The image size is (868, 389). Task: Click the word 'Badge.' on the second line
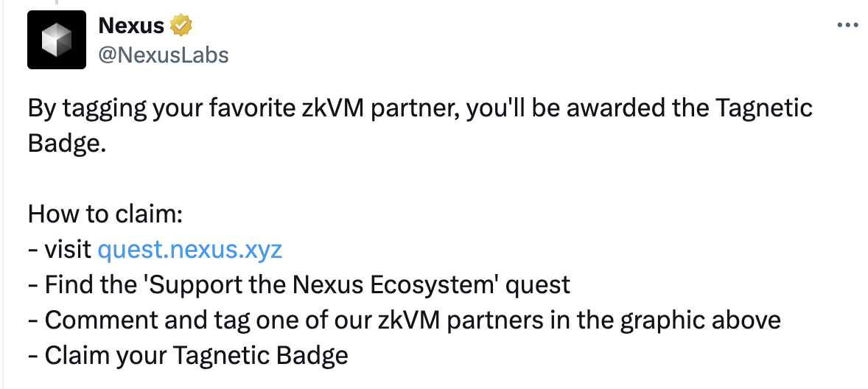(67, 144)
